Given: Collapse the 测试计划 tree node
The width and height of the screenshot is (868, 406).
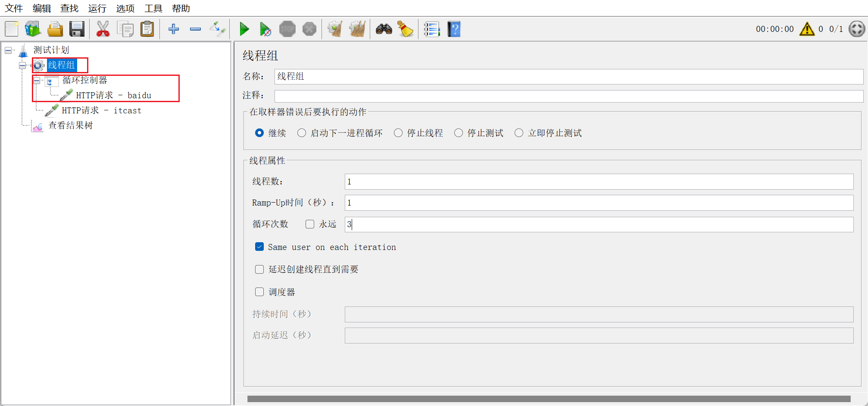Looking at the screenshot, I should [8, 50].
